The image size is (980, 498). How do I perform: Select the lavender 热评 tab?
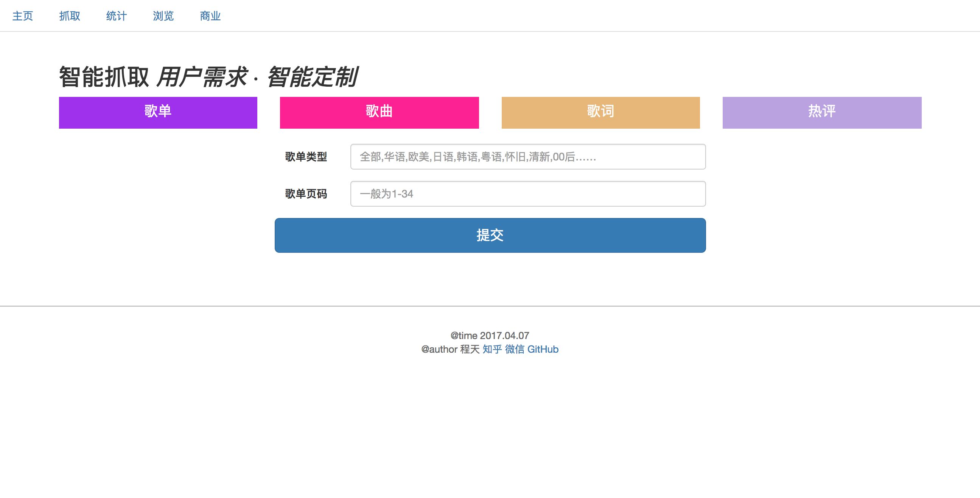coord(822,113)
